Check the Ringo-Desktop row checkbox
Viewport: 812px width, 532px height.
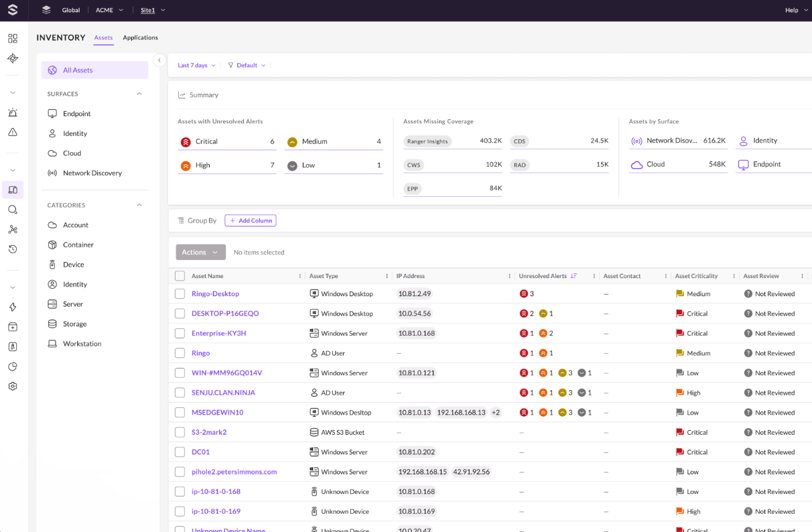pos(180,293)
